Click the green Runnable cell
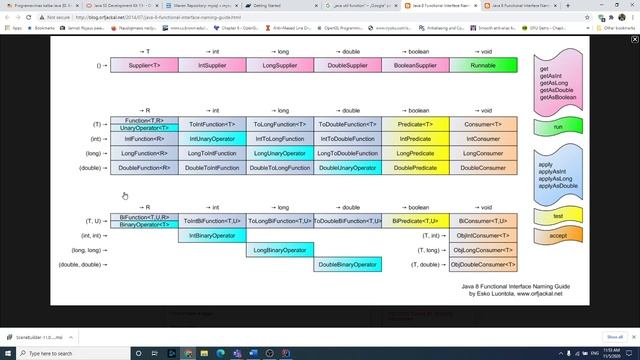The height and width of the screenshot is (360, 640). pos(483,65)
